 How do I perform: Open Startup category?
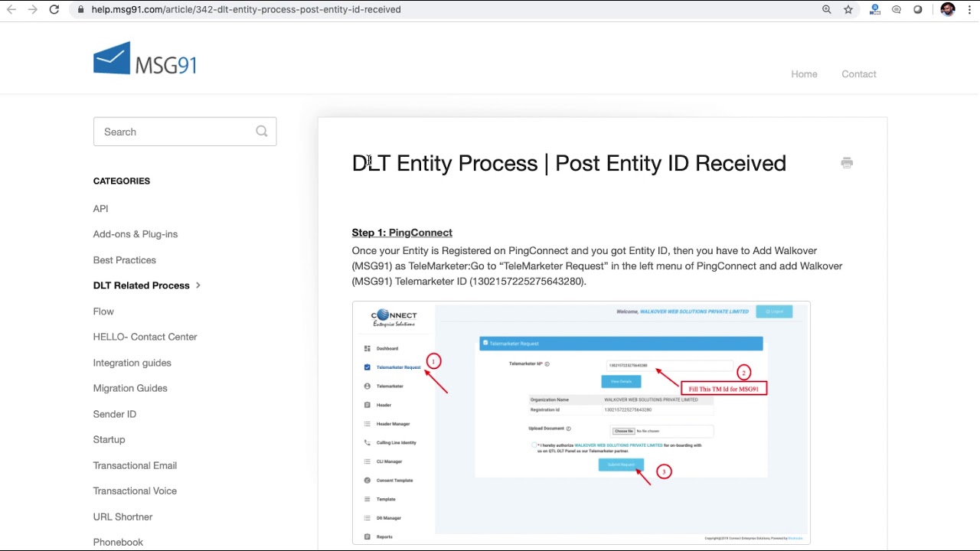click(x=109, y=439)
